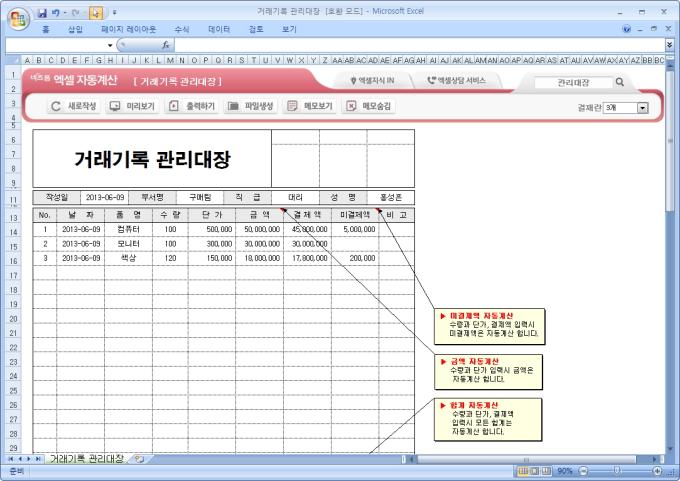Click the 파일생성 button

(251, 106)
